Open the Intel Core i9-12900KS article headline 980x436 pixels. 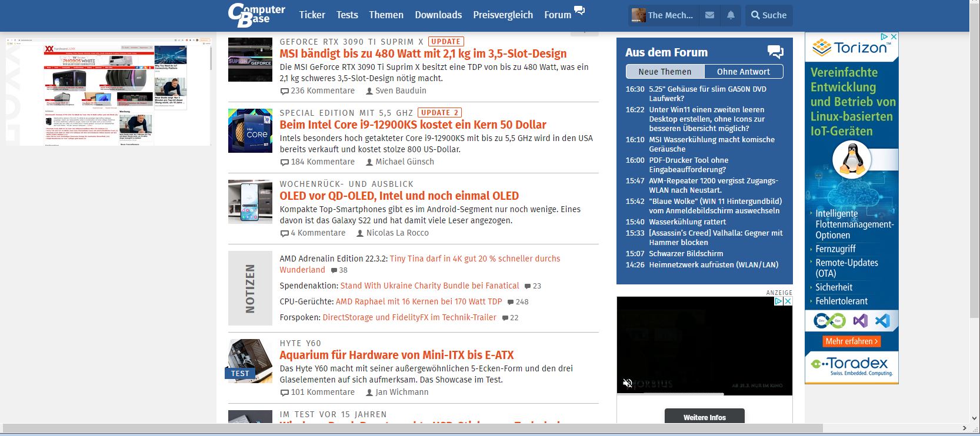(x=413, y=125)
